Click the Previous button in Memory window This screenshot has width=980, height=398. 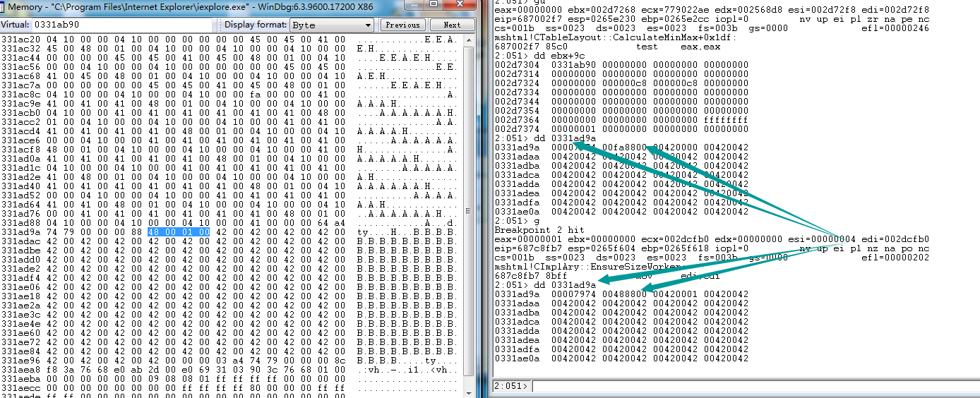click(x=403, y=25)
